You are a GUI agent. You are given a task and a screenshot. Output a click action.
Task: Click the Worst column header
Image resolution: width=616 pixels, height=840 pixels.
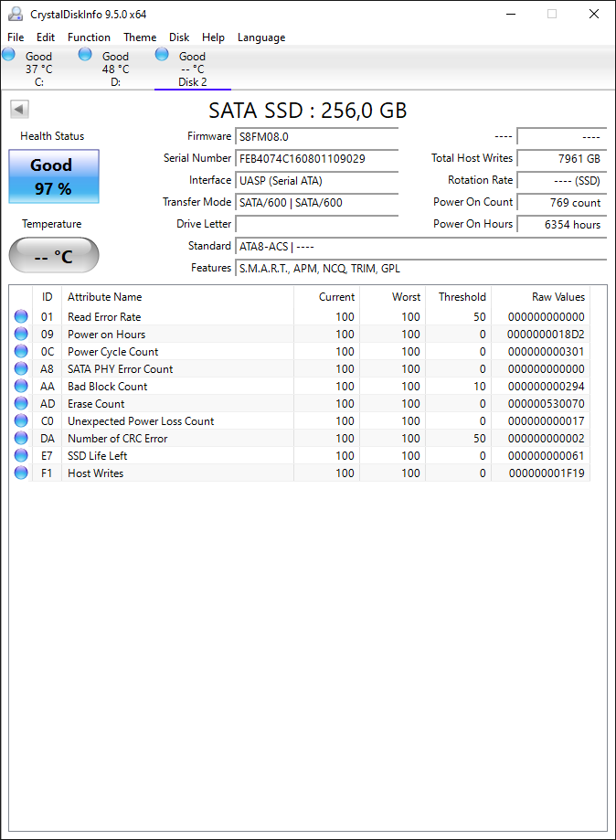392,297
